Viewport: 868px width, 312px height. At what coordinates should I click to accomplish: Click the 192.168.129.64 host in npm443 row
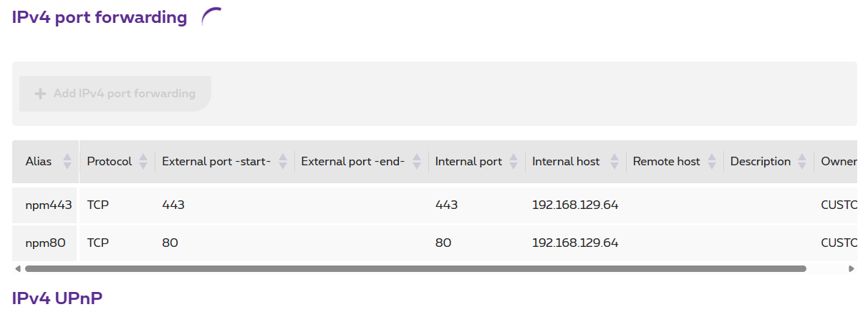(575, 205)
